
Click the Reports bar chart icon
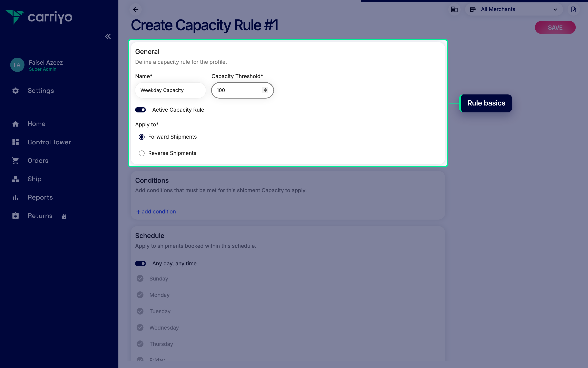[x=16, y=197]
